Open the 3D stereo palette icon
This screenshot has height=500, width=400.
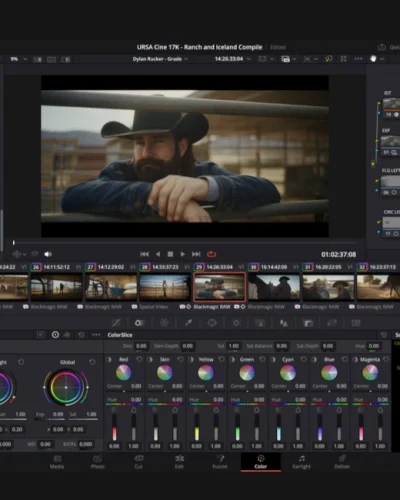click(x=356, y=323)
